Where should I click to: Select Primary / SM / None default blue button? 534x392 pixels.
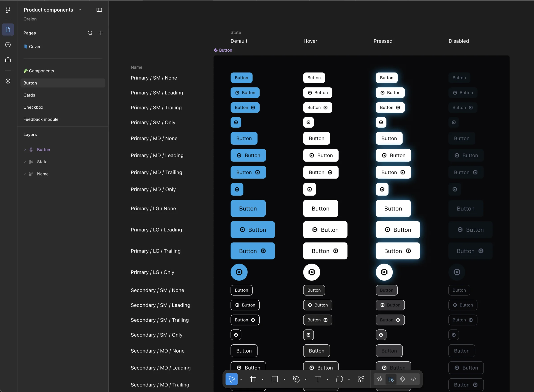(x=241, y=78)
